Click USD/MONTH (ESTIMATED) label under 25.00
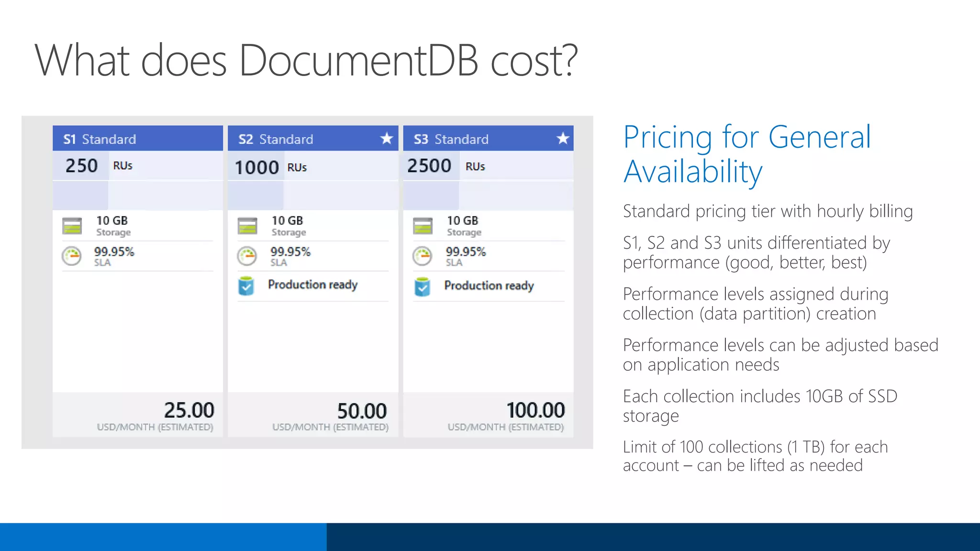Image resolution: width=980 pixels, height=551 pixels. coord(155,427)
